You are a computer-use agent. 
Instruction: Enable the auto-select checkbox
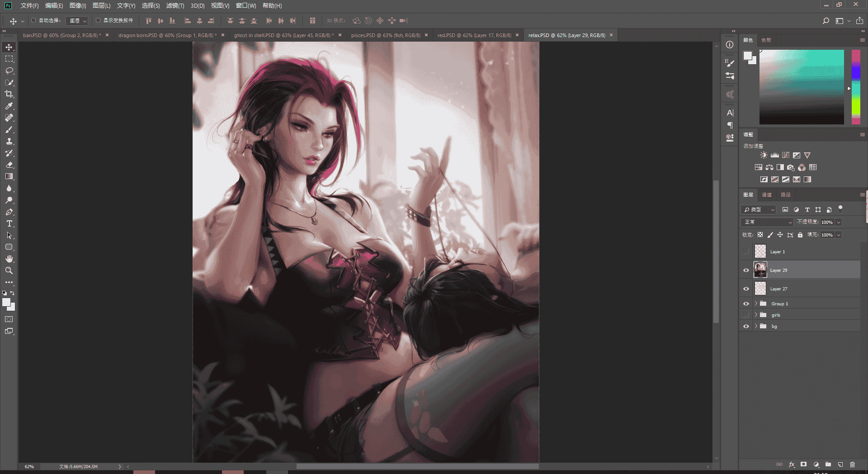[x=33, y=20]
